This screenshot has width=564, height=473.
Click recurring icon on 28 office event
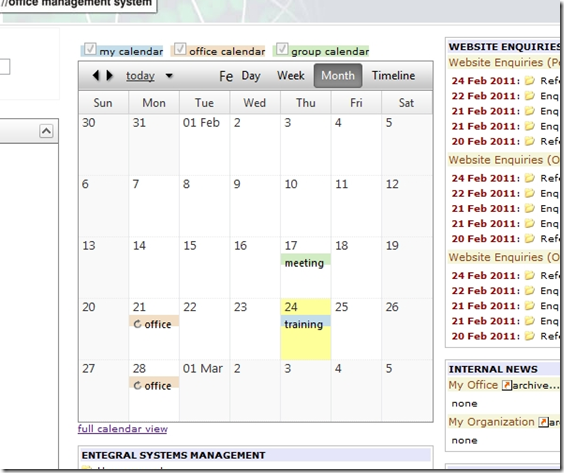[x=137, y=386]
